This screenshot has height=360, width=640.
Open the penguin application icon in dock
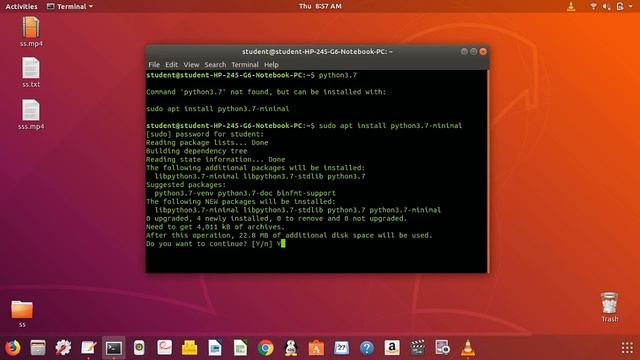[x=291, y=348]
